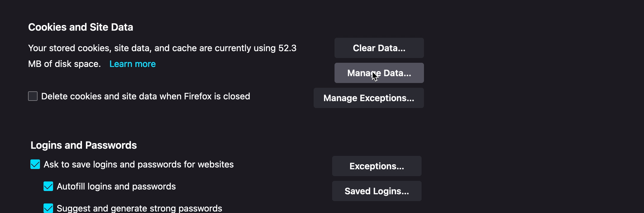Click the Cookies and Site Data heading
The image size is (644, 213).
coord(80,27)
